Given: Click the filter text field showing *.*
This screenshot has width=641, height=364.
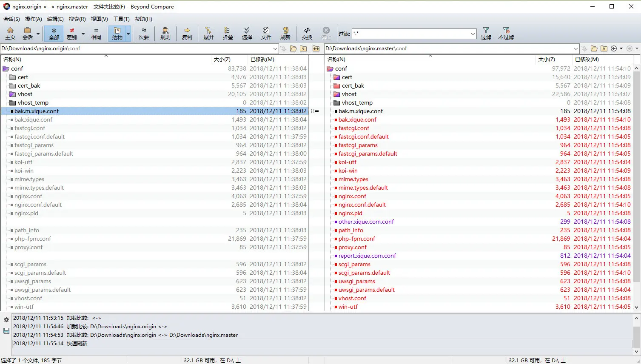Looking at the screenshot, I should 410,34.
